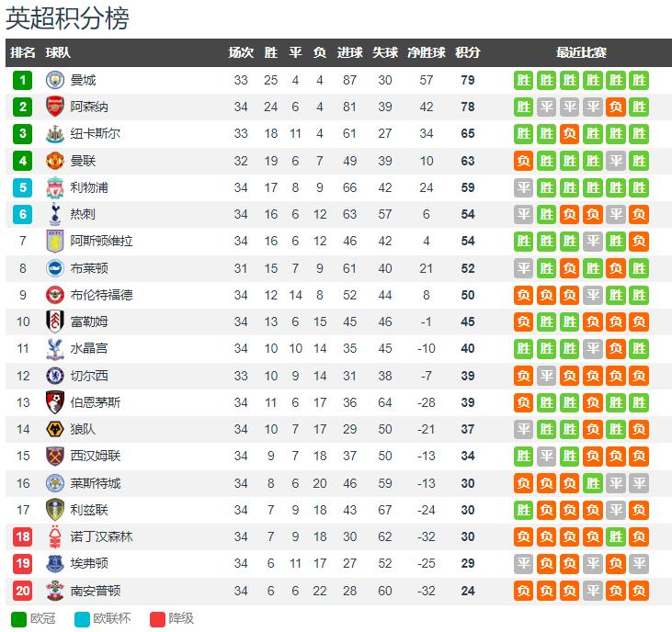672x632 pixels.
Task: Click the 积分 column header
Action: coord(468,52)
